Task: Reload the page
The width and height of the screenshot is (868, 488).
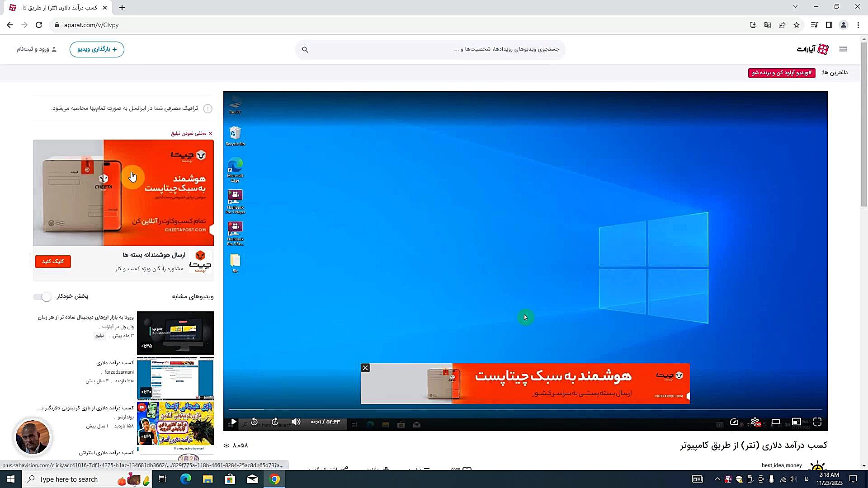Action: [39, 25]
